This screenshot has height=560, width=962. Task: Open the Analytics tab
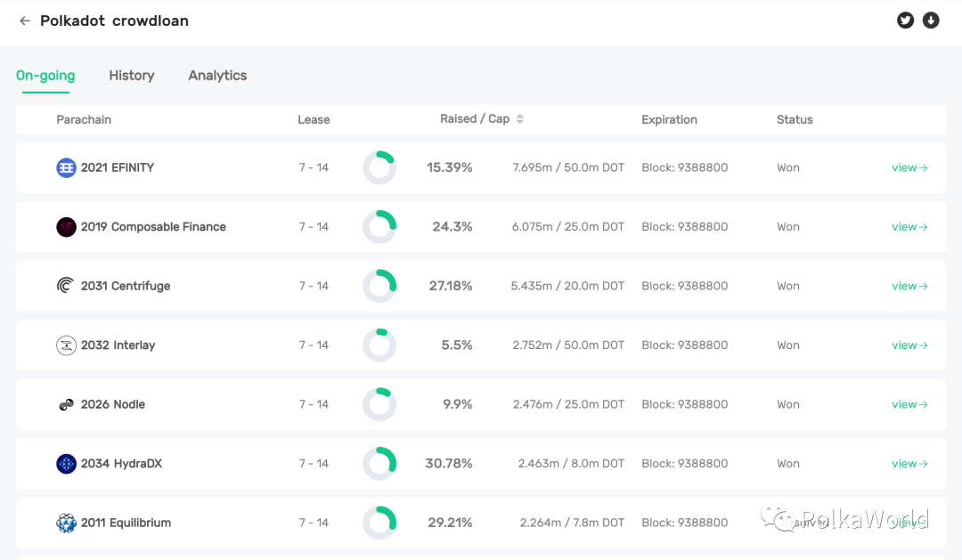pyautogui.click(x=218, y=76)
